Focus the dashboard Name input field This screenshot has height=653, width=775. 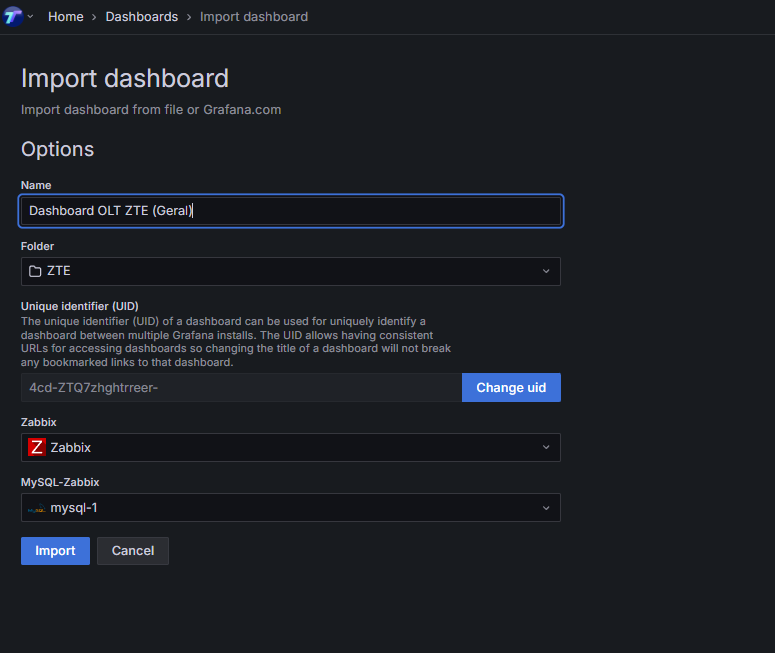coord(291,211)
